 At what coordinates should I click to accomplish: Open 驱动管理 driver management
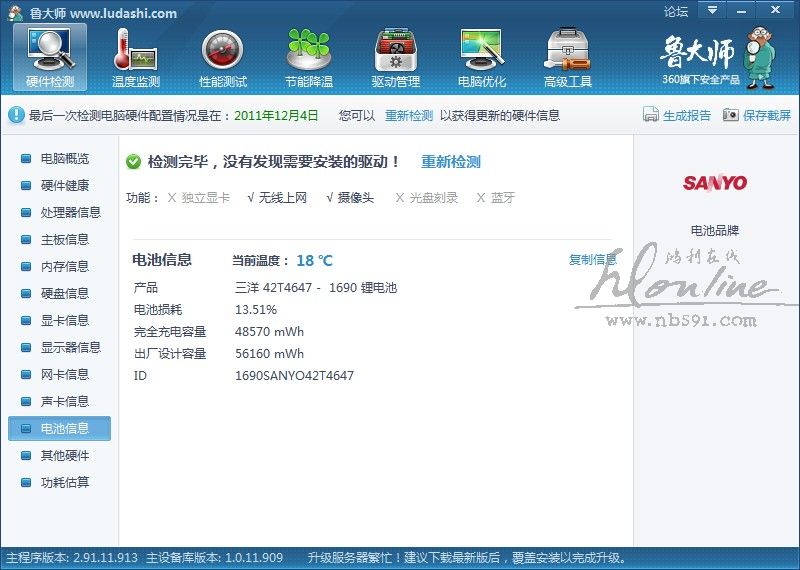point(395,58)
